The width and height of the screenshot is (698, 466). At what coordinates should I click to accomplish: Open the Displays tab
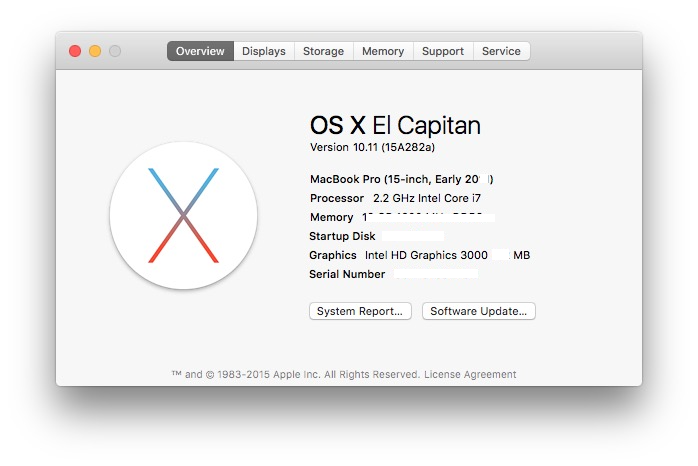pyautogui.click(x=264, y=51)
